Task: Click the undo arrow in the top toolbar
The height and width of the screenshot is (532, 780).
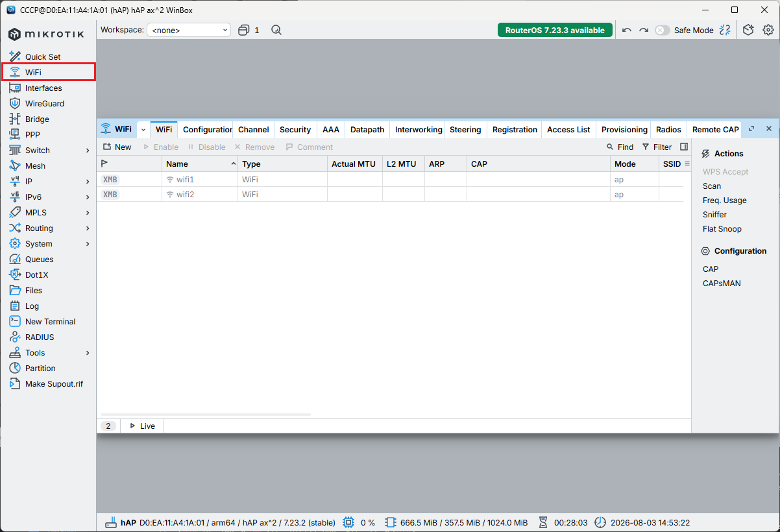Action: coord(626,30)
